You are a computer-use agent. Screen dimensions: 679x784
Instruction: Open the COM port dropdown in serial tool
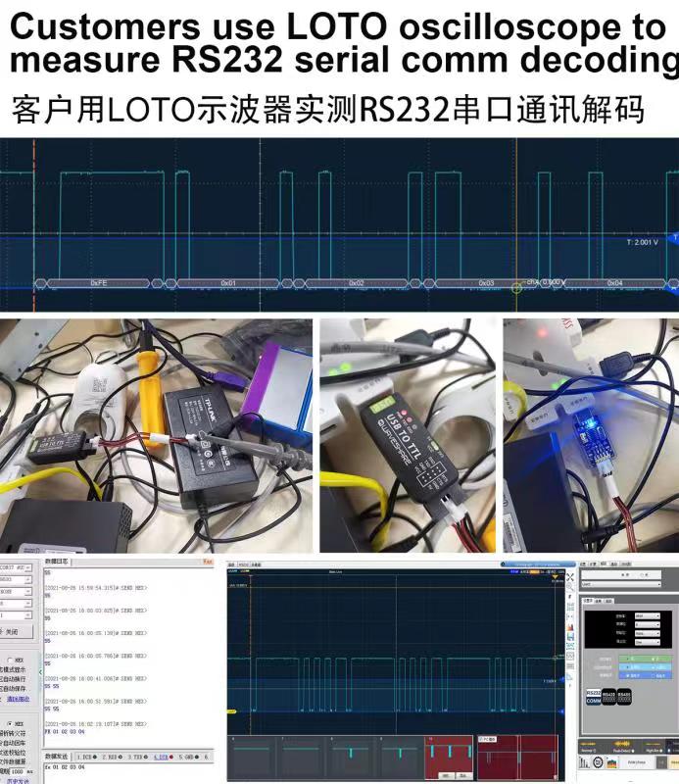pyautogui.click(x=16, y=568)
